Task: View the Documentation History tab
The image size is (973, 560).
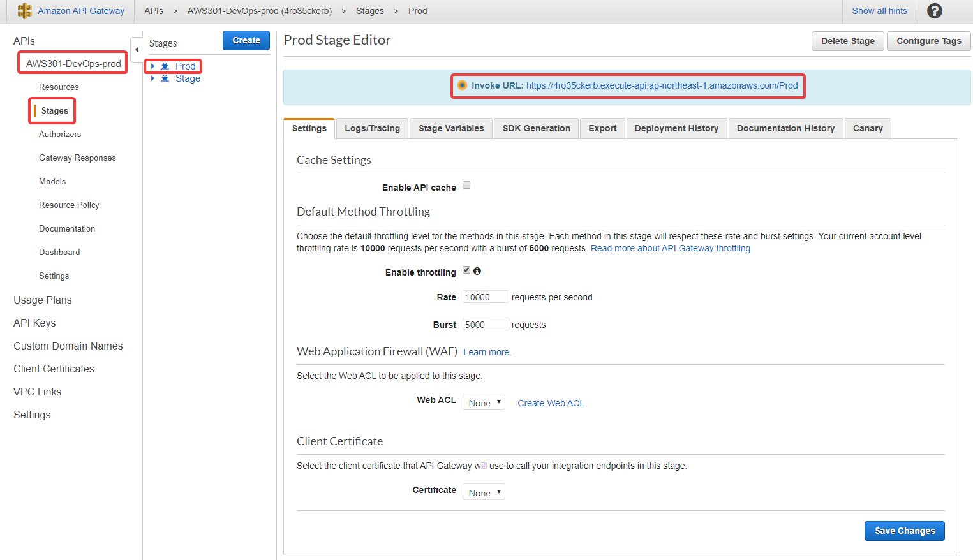Action: pyautogui.click(x=785, y=128)
